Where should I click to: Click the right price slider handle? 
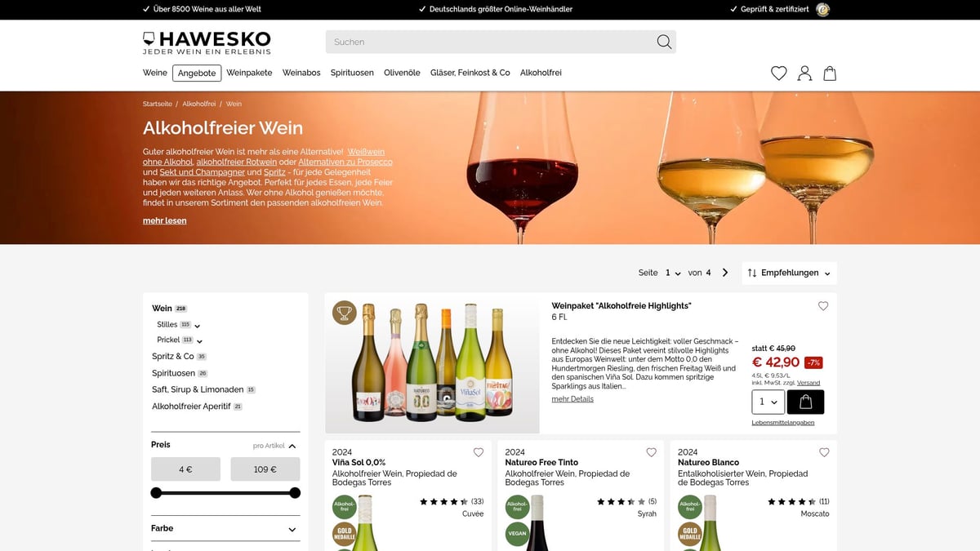[295, 492]
